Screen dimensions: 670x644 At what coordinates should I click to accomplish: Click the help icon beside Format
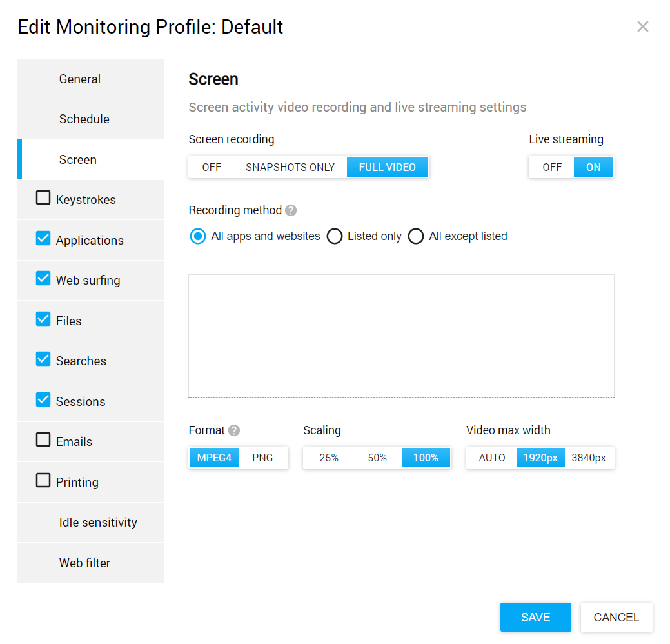[x=234, y=430]
